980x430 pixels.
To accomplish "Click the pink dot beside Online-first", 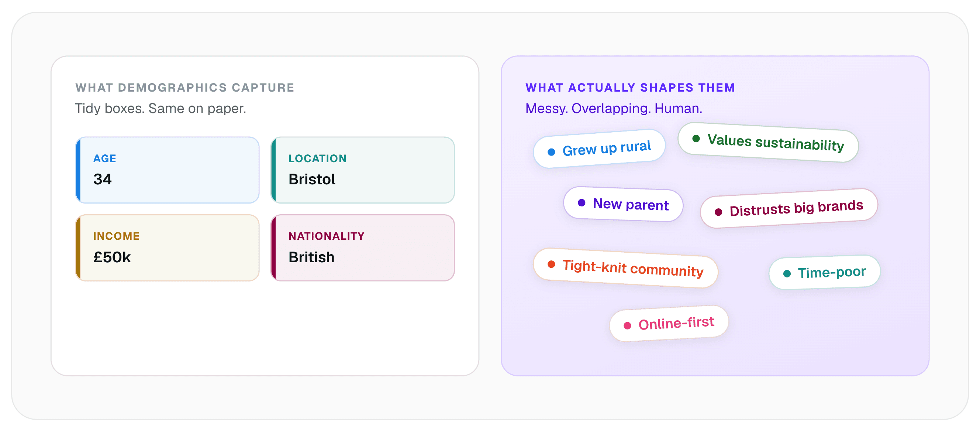I will click(627, 325).
